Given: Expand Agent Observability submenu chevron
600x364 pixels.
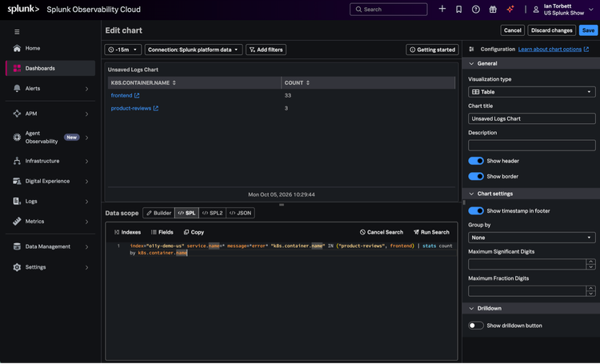Looking at the screenshot, I should (87, 138).
